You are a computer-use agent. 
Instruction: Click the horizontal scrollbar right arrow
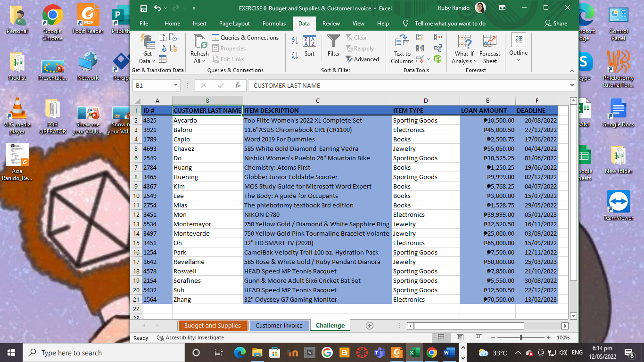(565, 326)
